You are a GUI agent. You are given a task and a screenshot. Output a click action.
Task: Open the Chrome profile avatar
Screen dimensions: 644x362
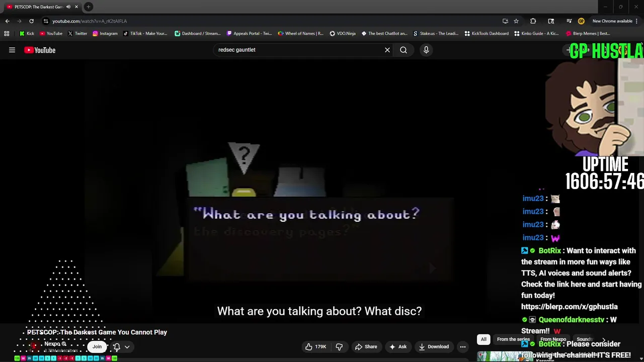(581, 21)
